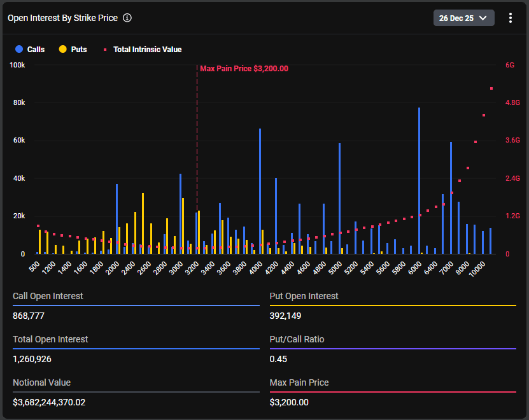Click the Call Open Interest value 868,777
Viewport: 529px width, 420px height.
[x=29, y=316]
